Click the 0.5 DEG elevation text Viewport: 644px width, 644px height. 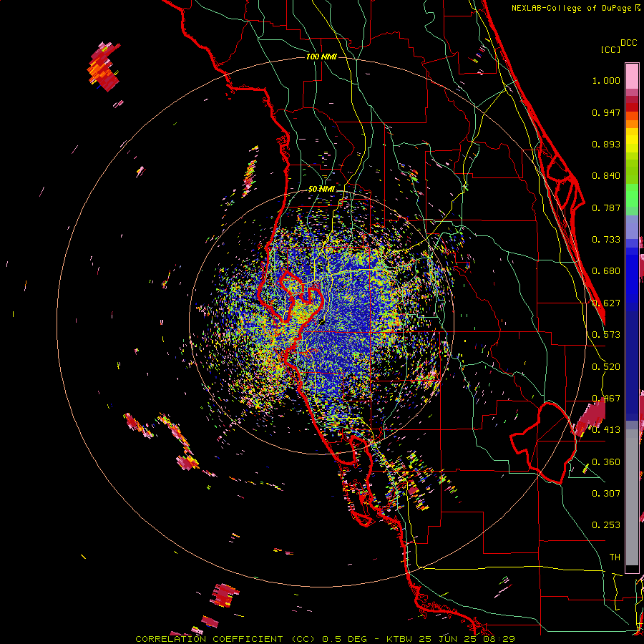(x=344, y=639)
